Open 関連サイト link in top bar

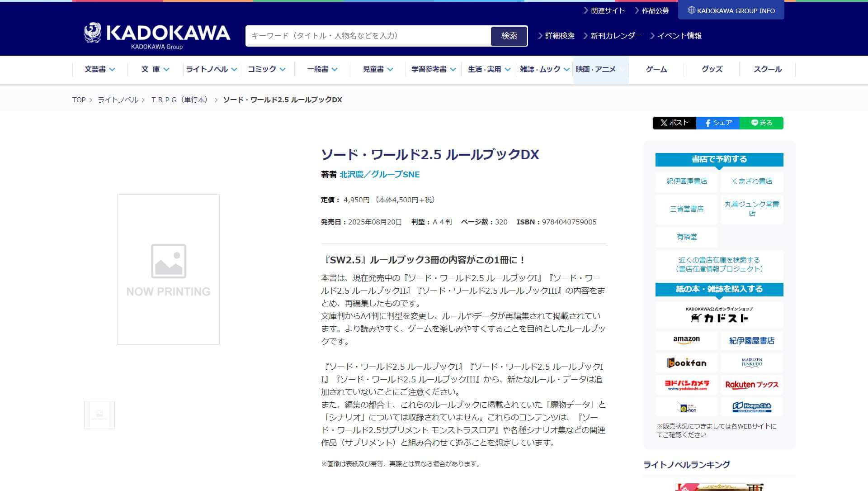[x=604, y=10]
